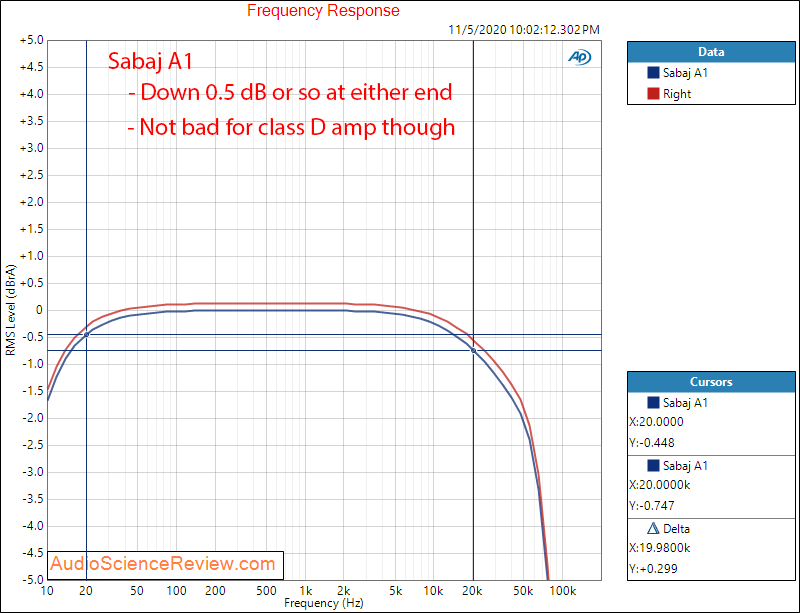800x613 pixels.
Task: Click the RMS Level (dBrA) axis label
Action: point(10,310)
